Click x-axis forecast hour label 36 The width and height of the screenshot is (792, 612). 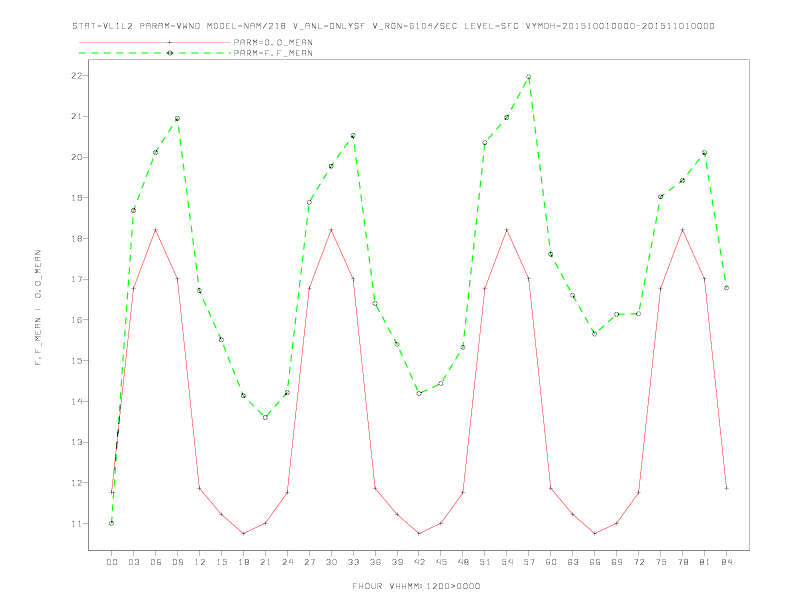coord(375,562)
